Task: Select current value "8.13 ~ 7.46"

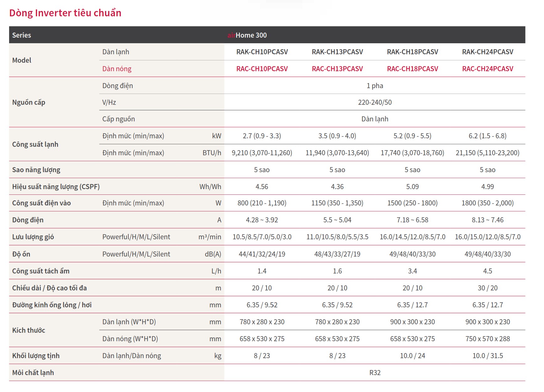Action: click(488, 220)
